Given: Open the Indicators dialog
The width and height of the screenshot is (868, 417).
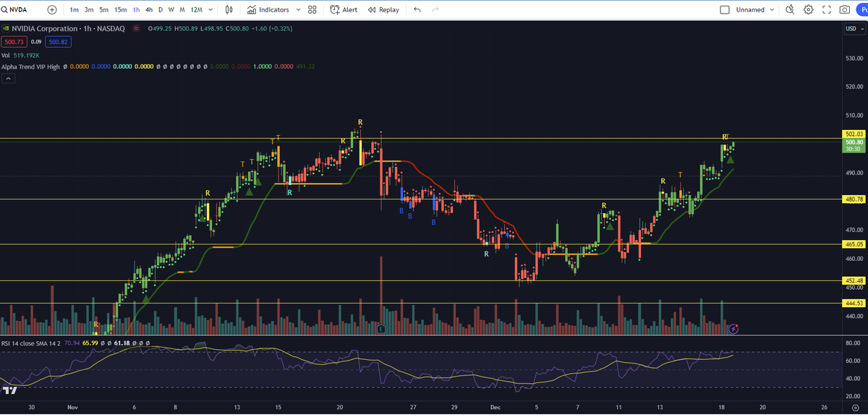Looking at the screenshot, I should point(268,9).
